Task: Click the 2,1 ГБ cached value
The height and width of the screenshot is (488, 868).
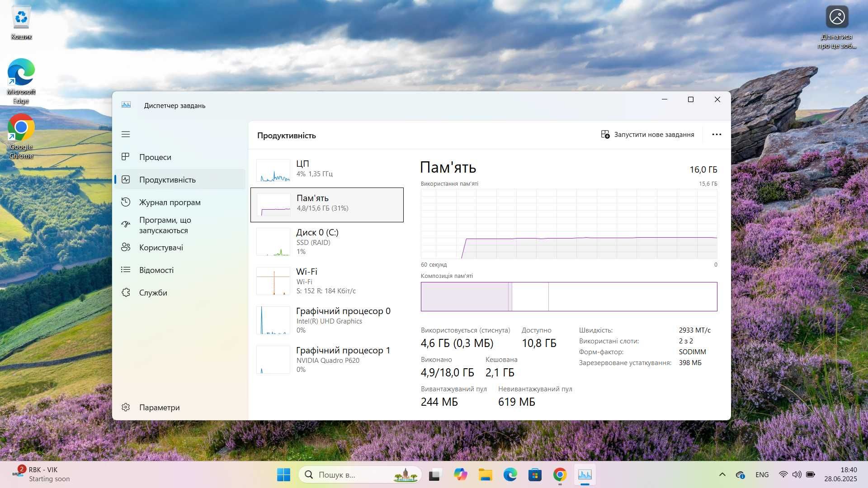Action: 500,373
